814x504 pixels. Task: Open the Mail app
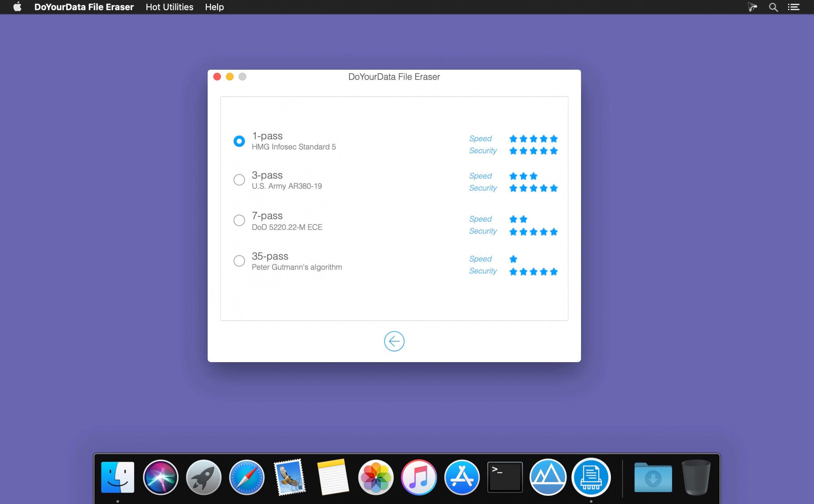coord(290,477)
